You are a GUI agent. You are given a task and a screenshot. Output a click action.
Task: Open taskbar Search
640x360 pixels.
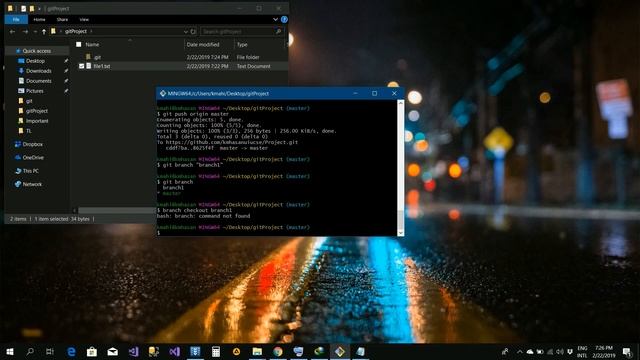(30, 351)
